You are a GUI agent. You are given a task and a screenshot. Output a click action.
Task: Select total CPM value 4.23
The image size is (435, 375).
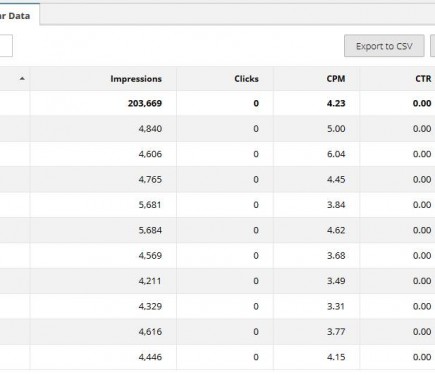coord(336,103)
